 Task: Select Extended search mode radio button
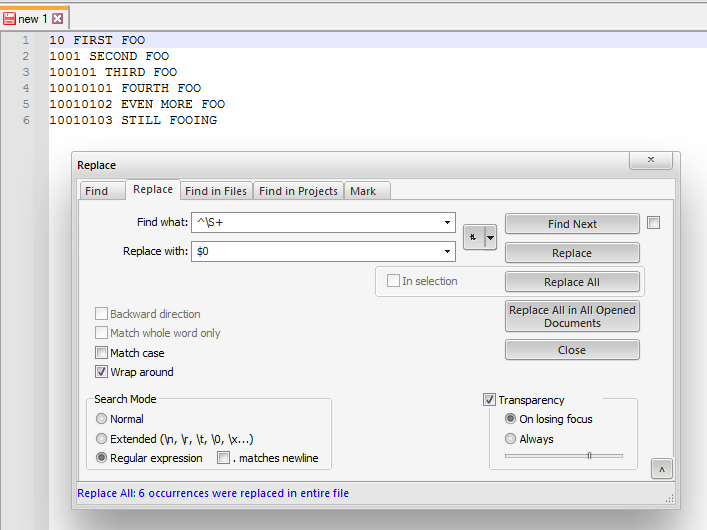coord(101,439)
